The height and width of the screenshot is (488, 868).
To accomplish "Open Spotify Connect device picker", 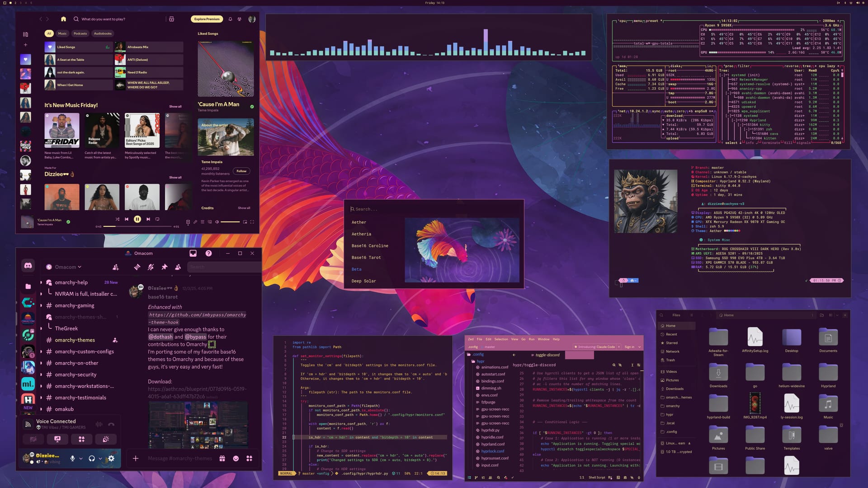I will (210, 222).
